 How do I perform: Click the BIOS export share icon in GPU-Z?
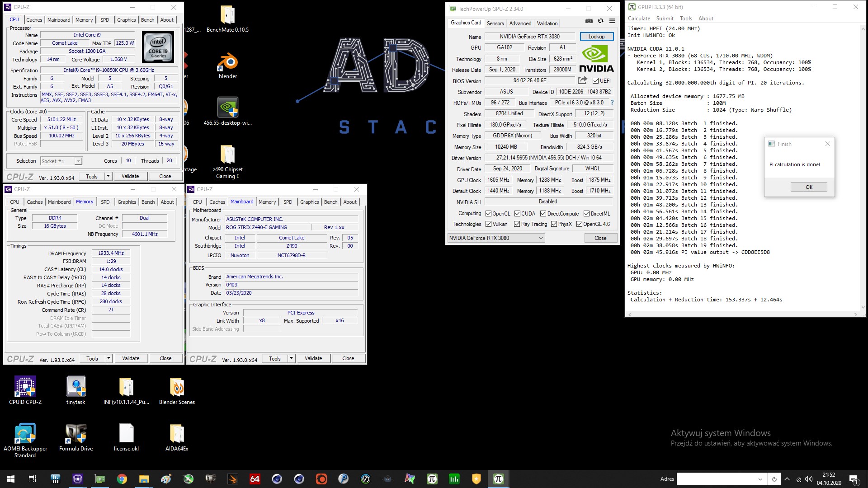click(582, 80)
